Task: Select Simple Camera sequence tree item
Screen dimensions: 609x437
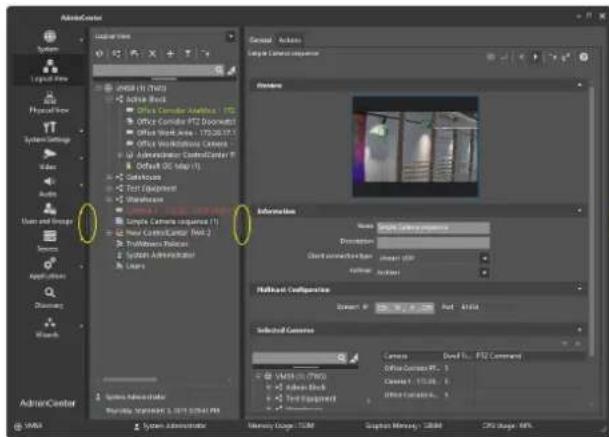Action: click(167, 221)
